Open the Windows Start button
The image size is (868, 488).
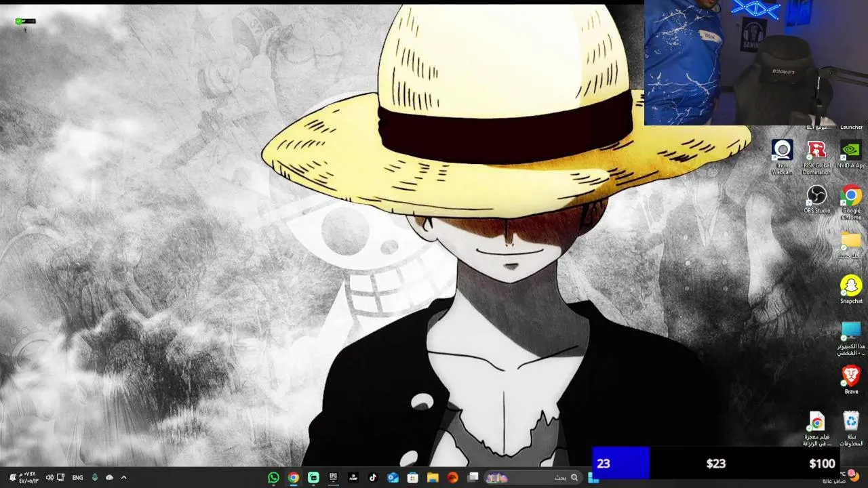593,478
